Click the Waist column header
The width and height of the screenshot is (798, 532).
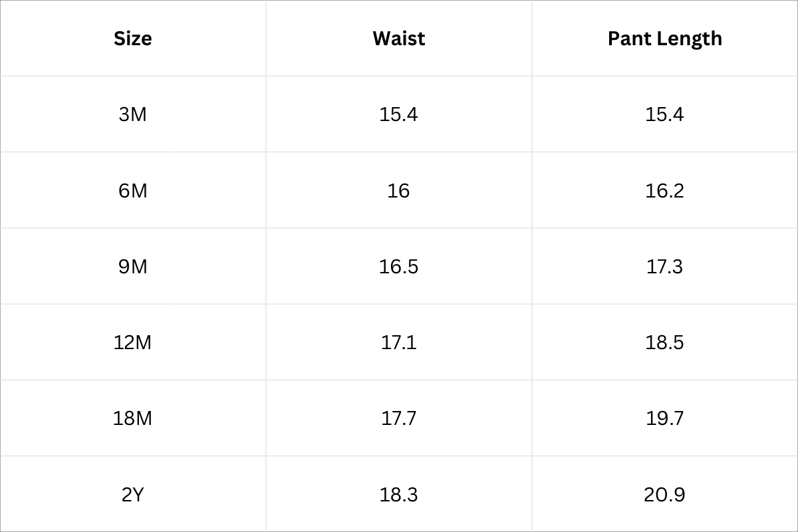(398, 39)
